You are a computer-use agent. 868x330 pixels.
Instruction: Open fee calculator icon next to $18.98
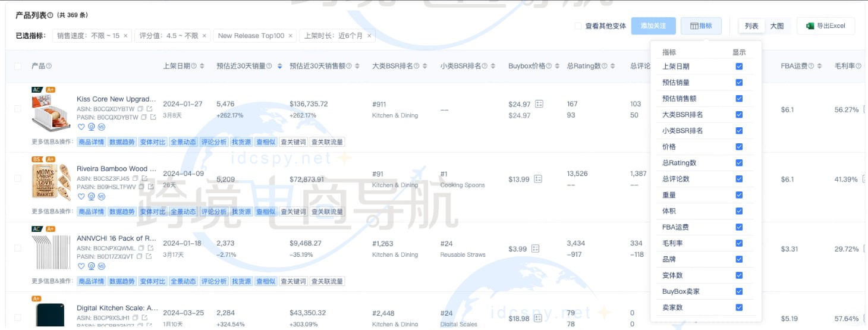coord(539,318)
